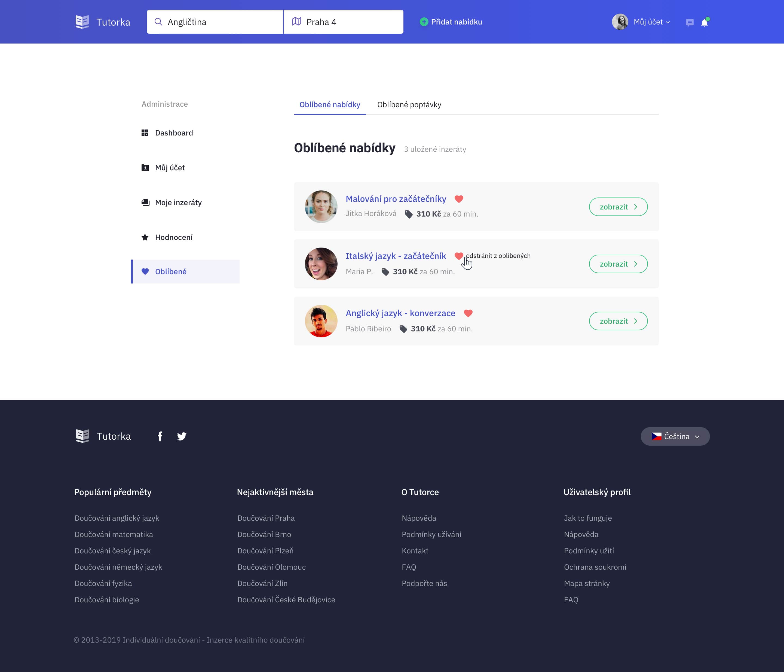Toggle heart on Anglický jazyk - konverzace

468,313
